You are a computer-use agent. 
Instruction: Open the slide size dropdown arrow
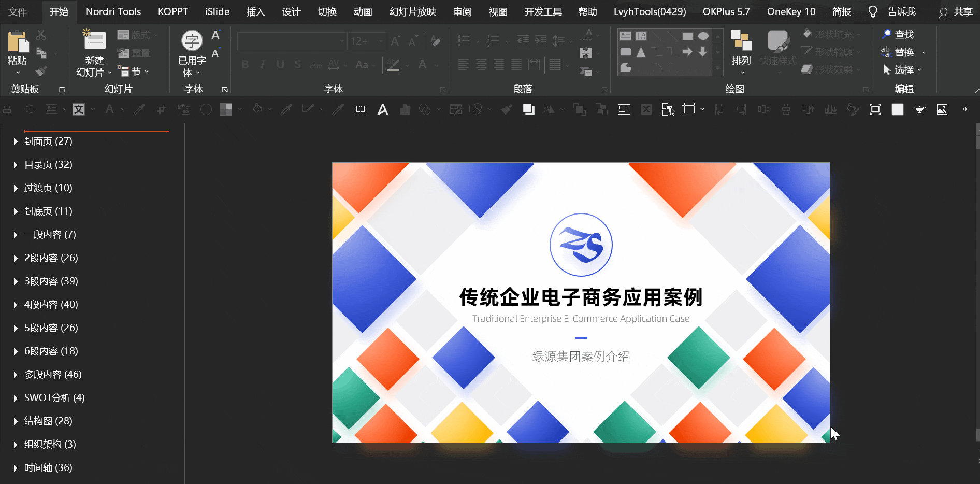[702, 109]
